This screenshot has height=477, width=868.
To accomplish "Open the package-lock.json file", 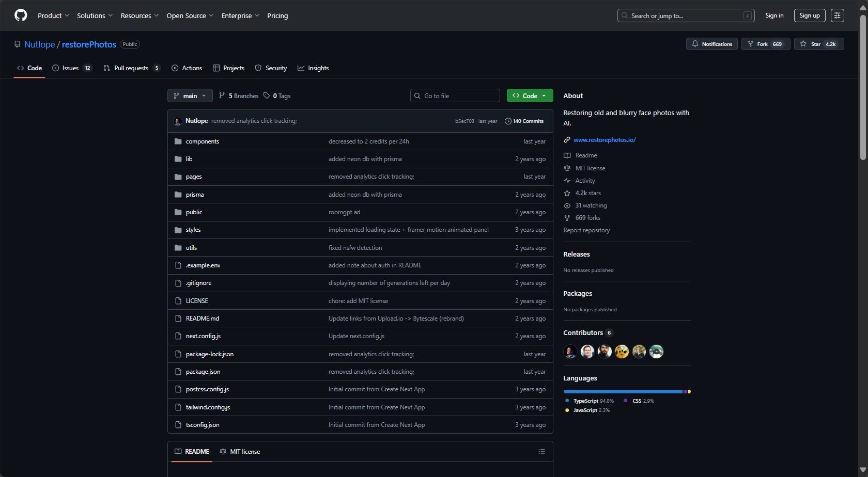I will pyautogui.click(x=210, y=354).
